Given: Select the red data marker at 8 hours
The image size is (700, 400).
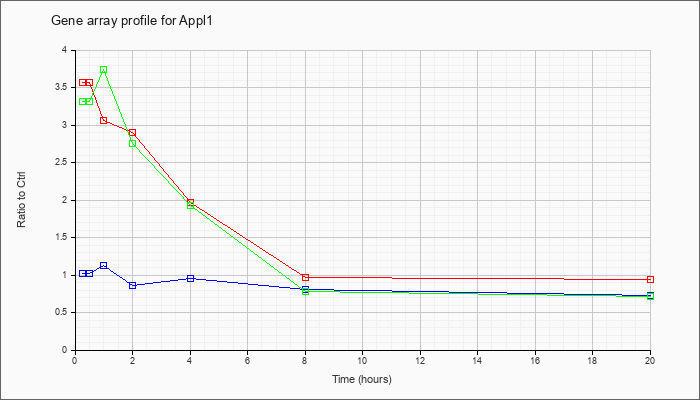Looking at the screenshot, I should (x=305, y=277).
